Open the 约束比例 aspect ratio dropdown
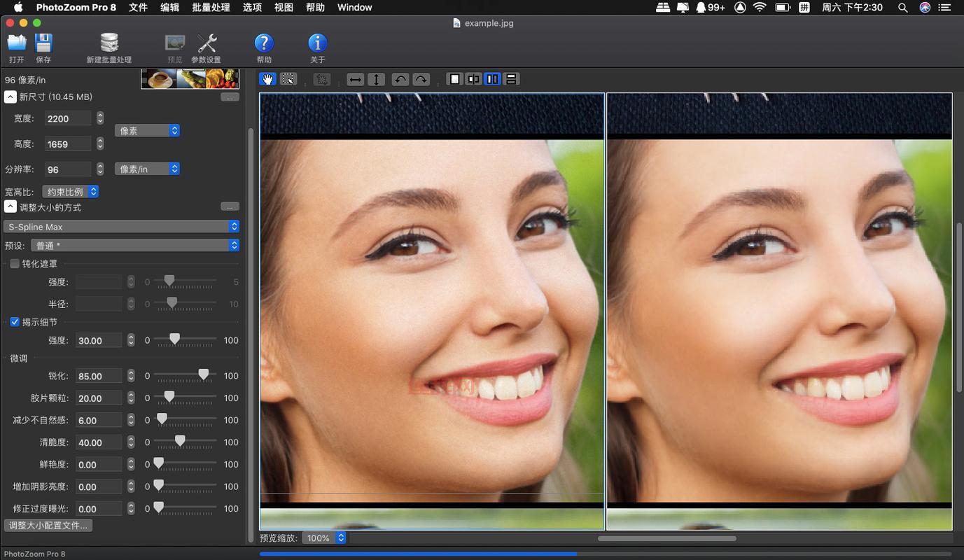 pos(70,191)
